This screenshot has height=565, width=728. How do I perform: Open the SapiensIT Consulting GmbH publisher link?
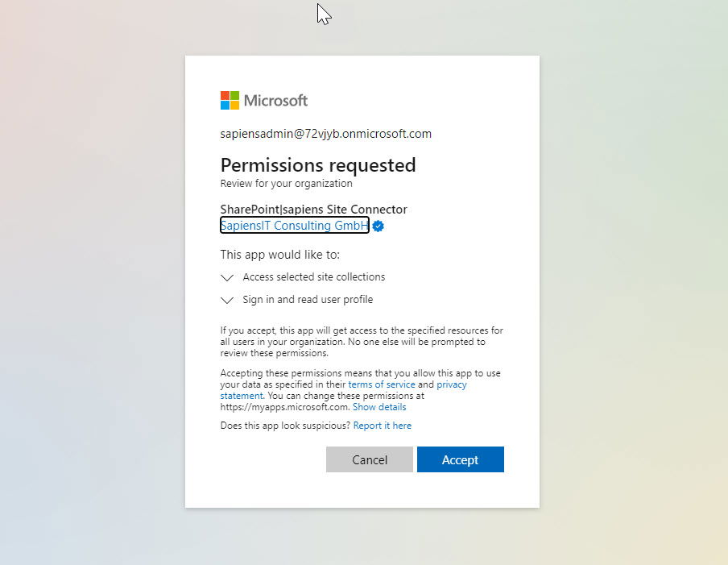tap(295, 226)
